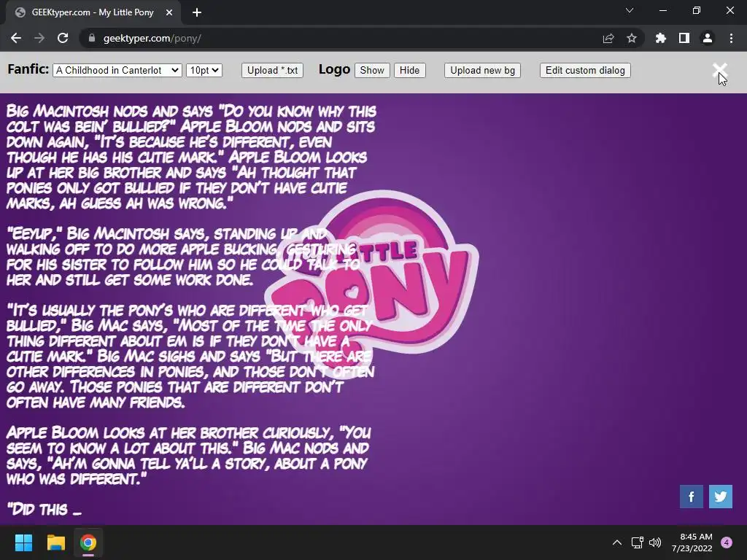
Task: Show hidden system tray icons
Action: tap(617, 542)
